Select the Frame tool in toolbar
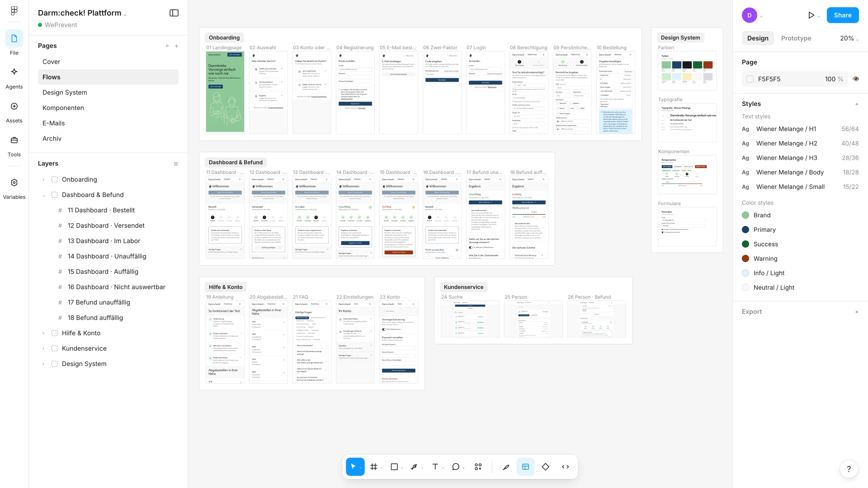868x488 pixels. pyautogui.click(x=373, y=467)
